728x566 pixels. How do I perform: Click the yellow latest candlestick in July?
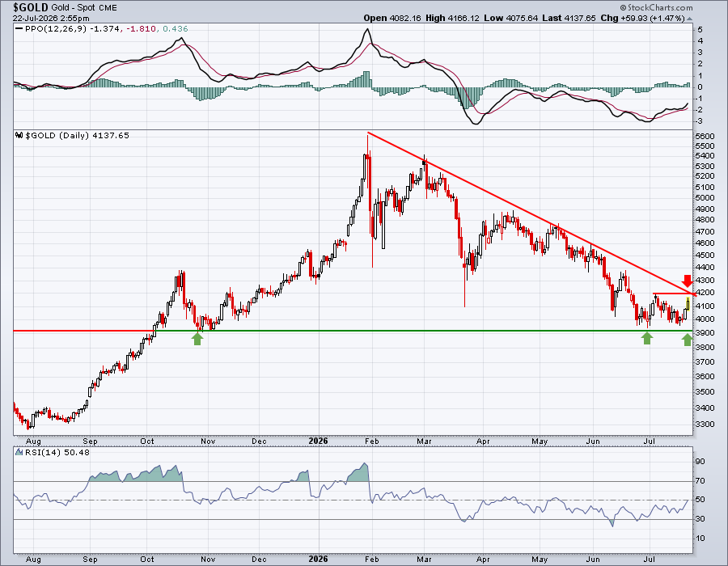coord(688,304)
